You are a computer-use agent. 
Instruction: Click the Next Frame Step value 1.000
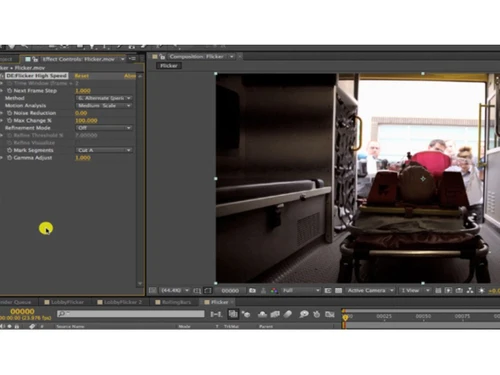coord(83,91)
